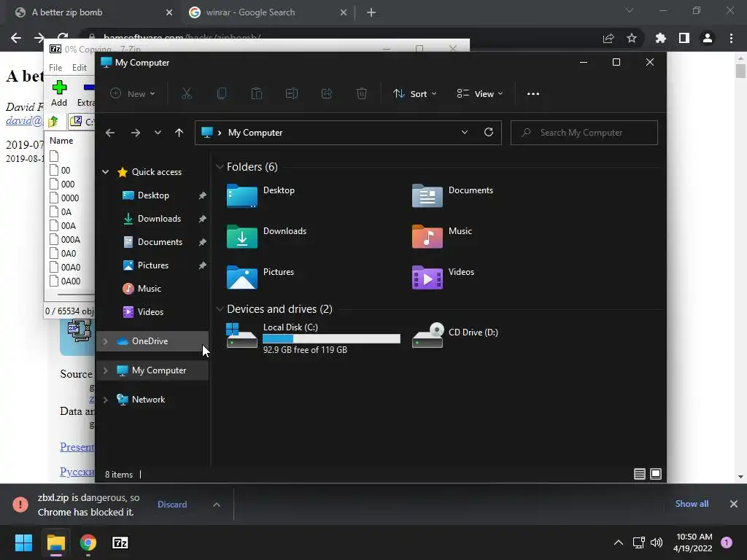Expand the address bar history dropdown
Image resolution: width=747 pixels, height=560 pixels.
465,133
